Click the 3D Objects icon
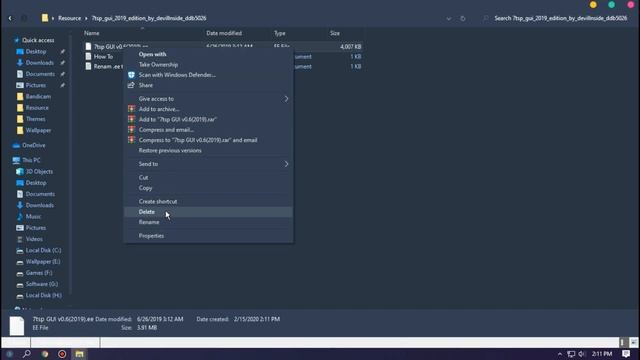This screenshot has width=640, height=360. click(20, 172)
